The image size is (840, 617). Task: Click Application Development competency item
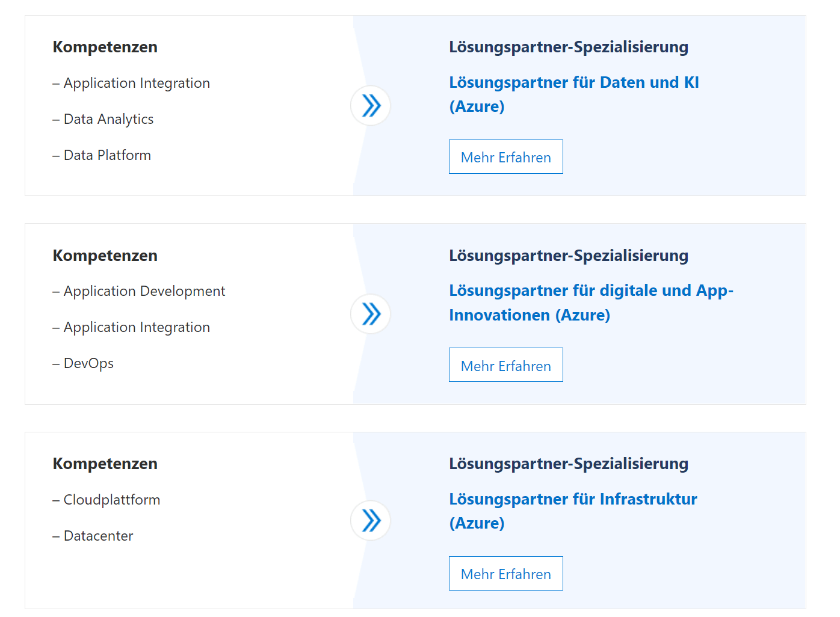pyautogui.click(x=144, y=291)
